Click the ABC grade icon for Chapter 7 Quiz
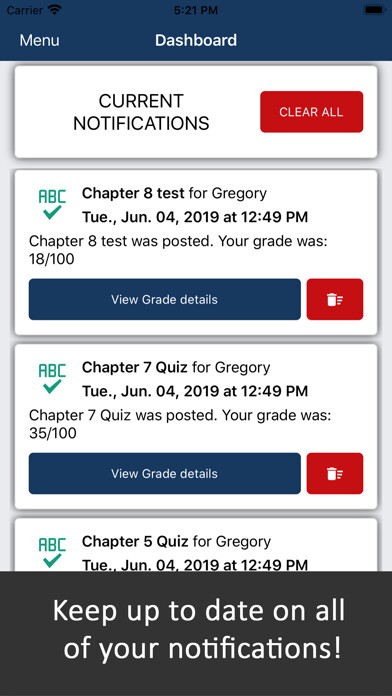 [52, 379]
